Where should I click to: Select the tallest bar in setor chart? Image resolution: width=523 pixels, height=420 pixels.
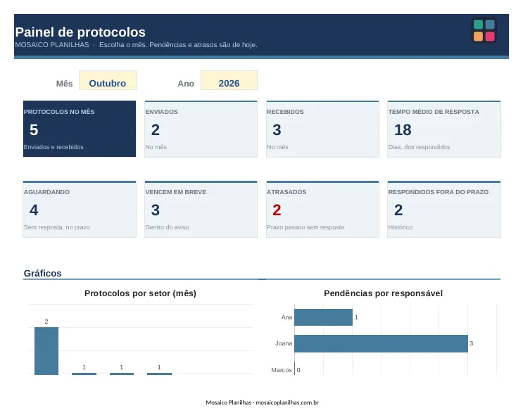click(46, 351)
